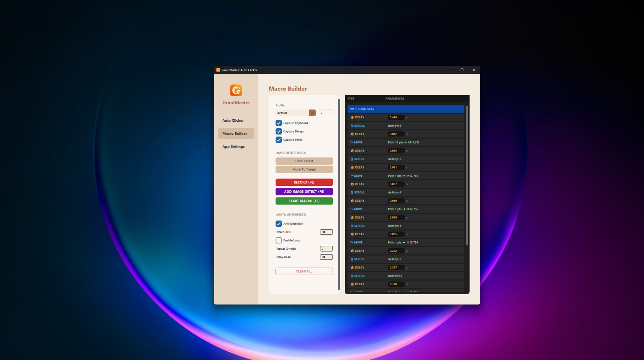This screenshot has width=644, height=360.
Task: Click the "Path 1 pts → 1417,739" text
Action: [403, 242]
